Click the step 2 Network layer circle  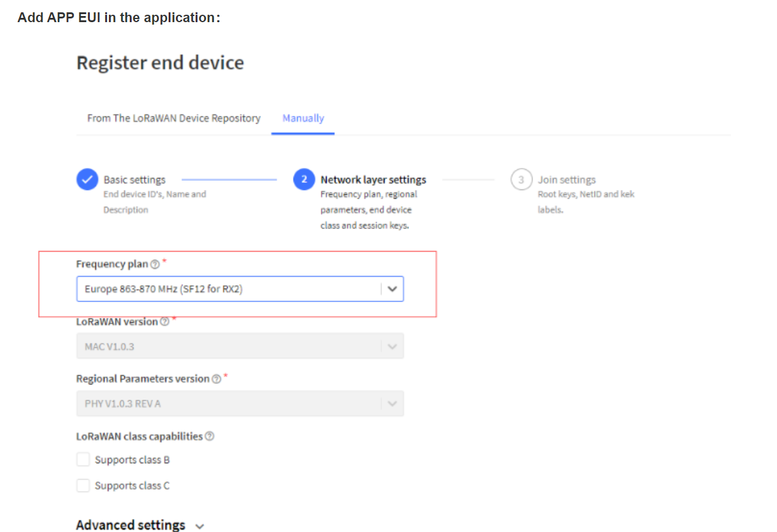[304, 180]
